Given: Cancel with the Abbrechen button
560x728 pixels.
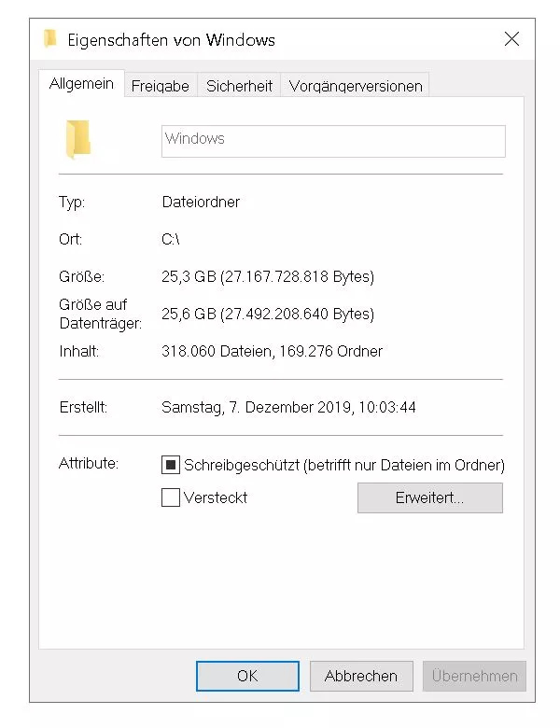Looking at the screenshot, I should point(361,676).
